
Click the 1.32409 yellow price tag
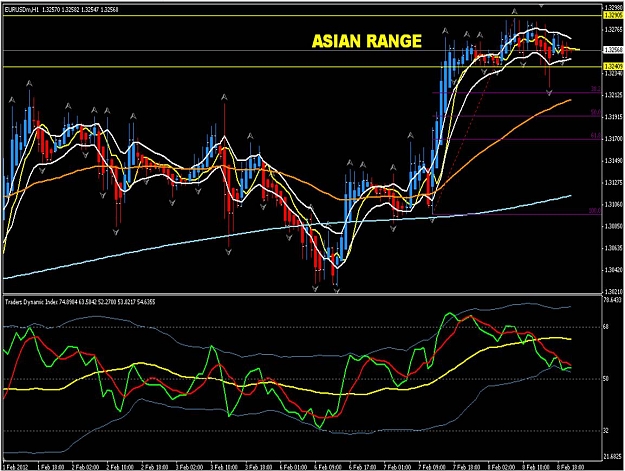(613, 66)
